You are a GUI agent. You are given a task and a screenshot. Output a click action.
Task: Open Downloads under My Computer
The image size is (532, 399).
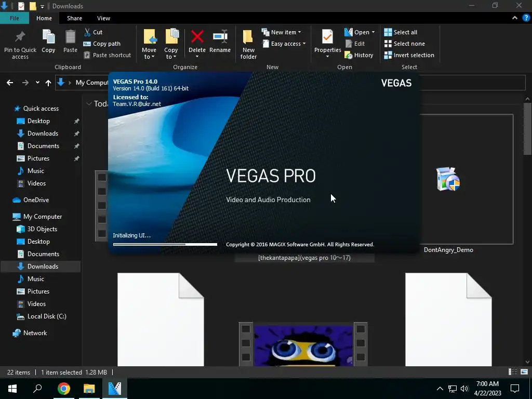coord(43,267)
